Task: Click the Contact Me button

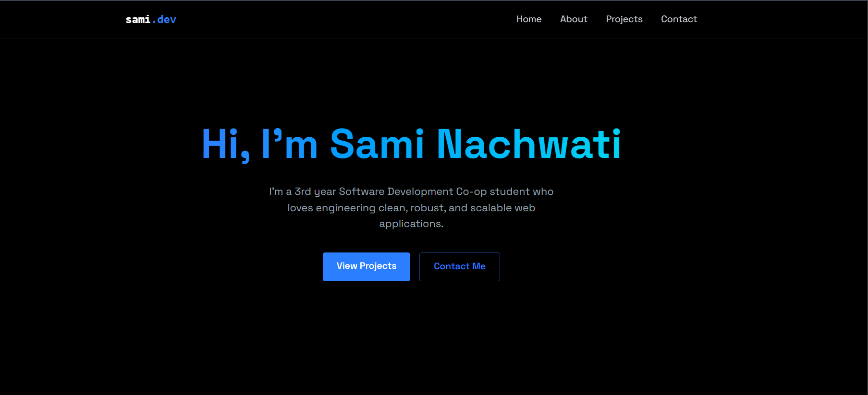Action: pyautogui.click(x=460, y=267)
